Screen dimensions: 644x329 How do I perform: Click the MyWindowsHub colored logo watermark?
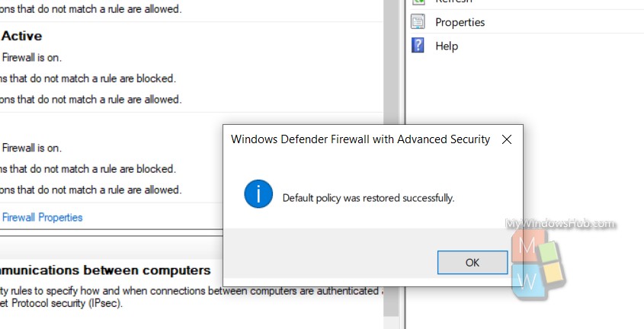coord(538,264)
